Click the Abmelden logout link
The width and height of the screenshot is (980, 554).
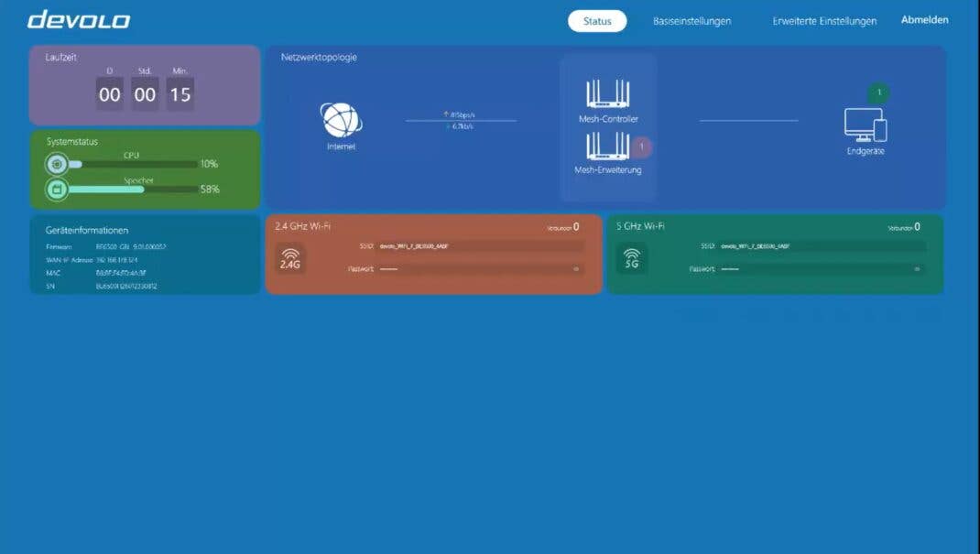tap(924, 20)
